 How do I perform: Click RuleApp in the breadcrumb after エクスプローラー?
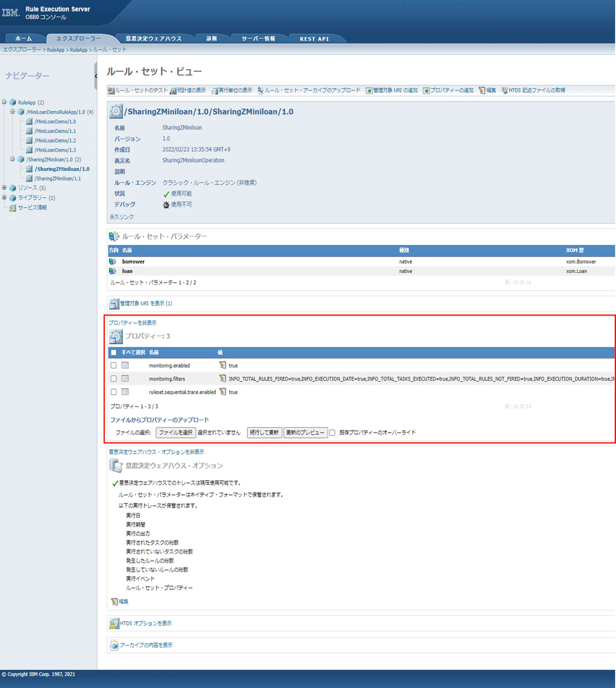point(56,50)
